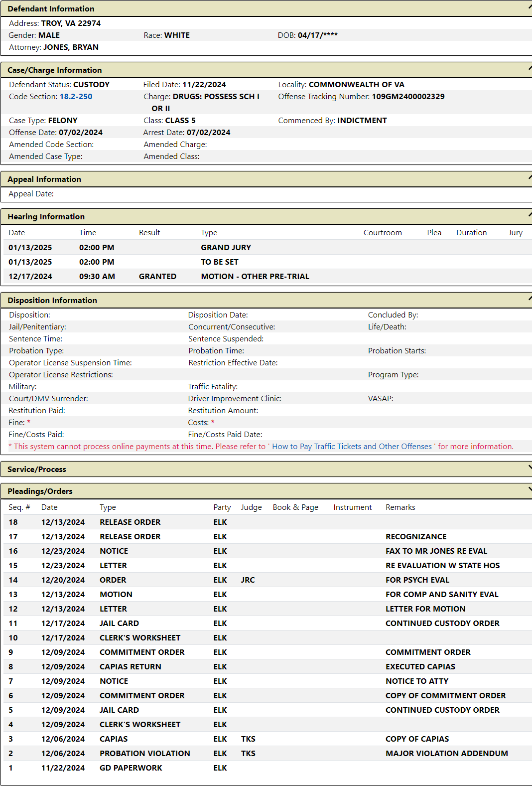
Task: Click the Plea column header
Action: click(x=434, y=233)
